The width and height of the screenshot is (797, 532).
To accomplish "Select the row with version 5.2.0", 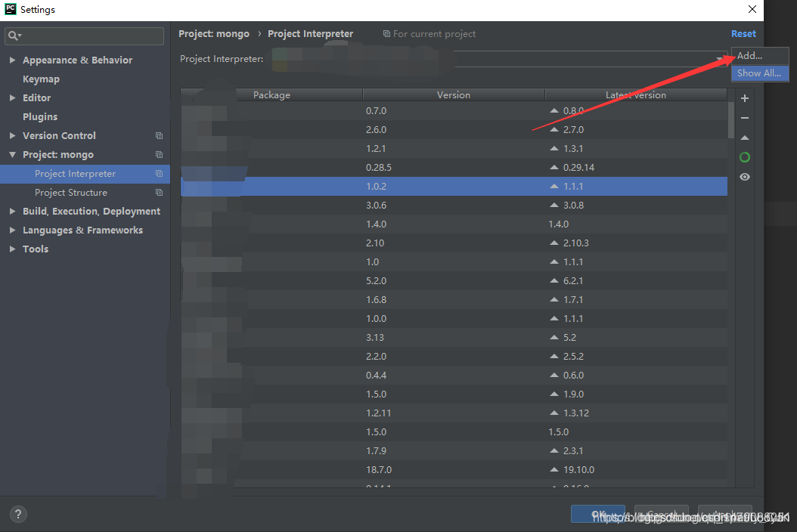I will point(454,281).
